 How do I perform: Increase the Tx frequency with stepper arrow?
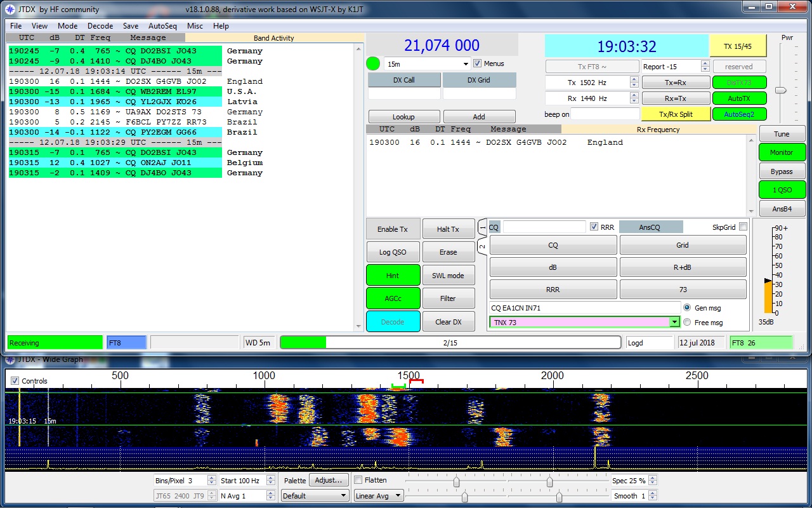(x=634, y=79)
